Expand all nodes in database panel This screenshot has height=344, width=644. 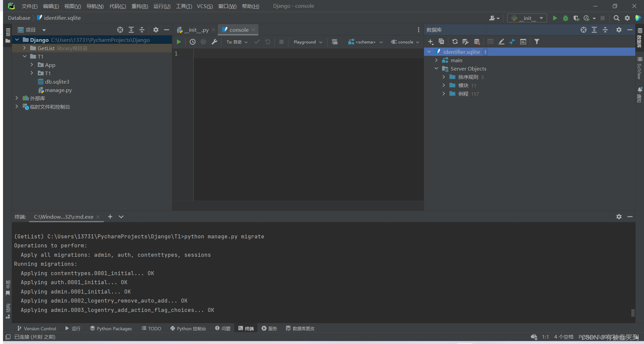pyautogui.click(x=594, y=30)
